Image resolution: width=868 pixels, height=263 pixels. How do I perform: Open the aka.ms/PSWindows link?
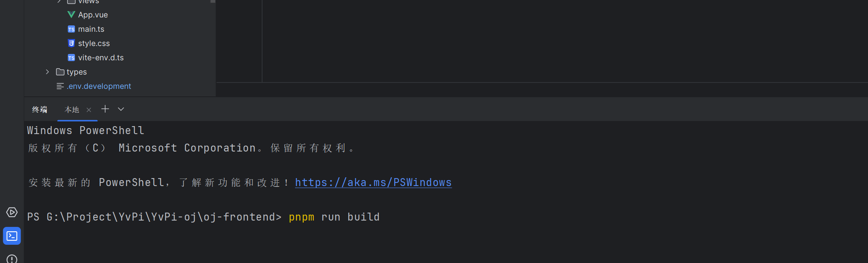(373, 182)
